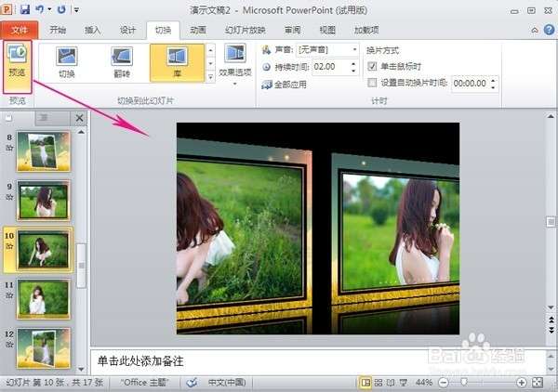
Task: Fit slide to current window icon
Action: point(537,382)
